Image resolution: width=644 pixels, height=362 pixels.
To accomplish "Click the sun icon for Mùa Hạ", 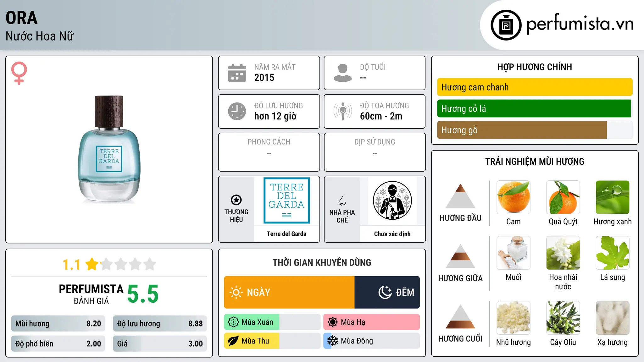I will click(332, 322).
